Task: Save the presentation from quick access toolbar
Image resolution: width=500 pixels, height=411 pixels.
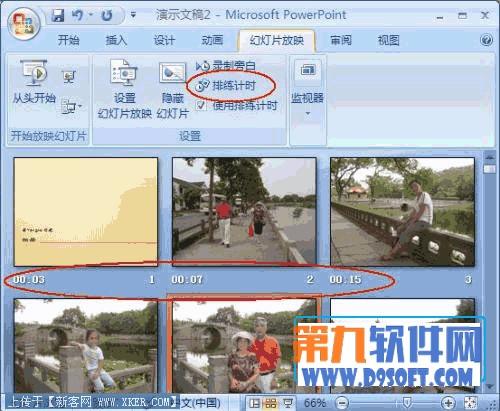Action: (58, 15)
